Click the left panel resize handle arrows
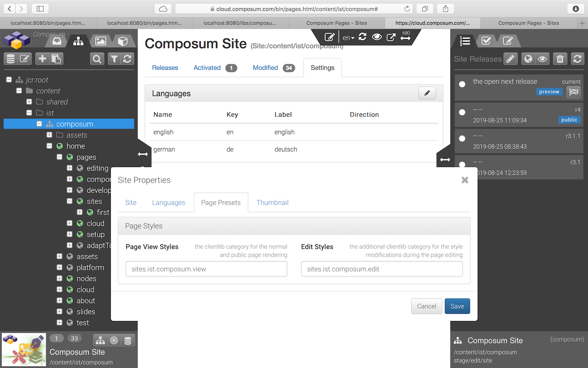 (143, 155)
